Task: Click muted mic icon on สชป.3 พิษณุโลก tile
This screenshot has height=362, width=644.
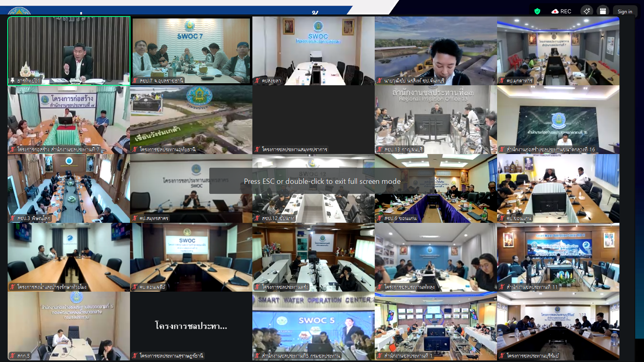Action: pos(12,218)
